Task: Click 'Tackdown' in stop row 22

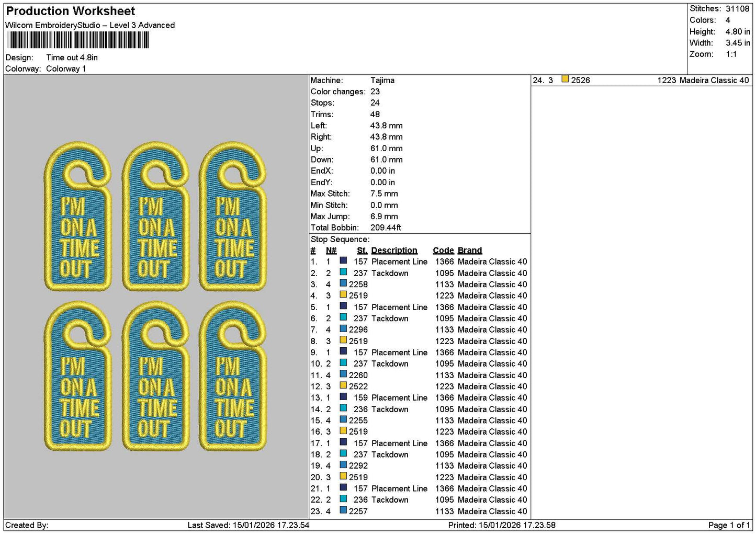Action: pos(390,499)
